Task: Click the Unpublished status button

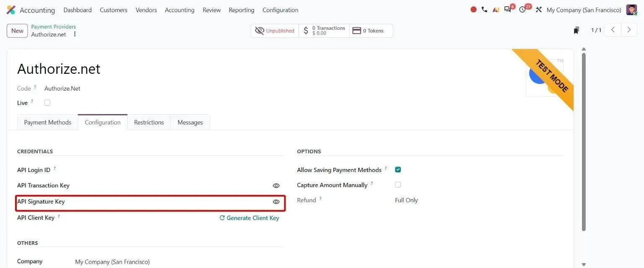Action: (275, 31)
